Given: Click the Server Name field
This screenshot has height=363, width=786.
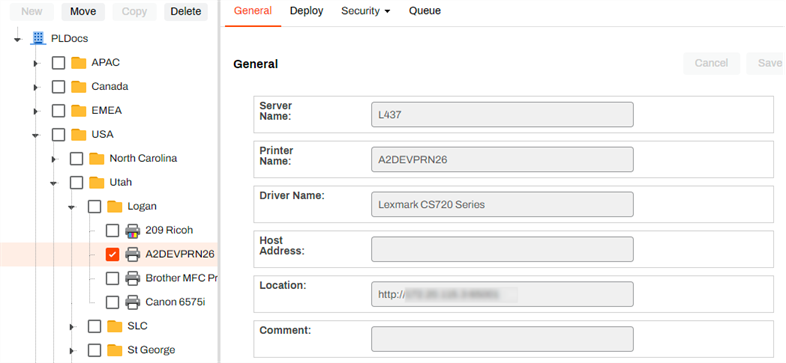Looking at the screenshot, I should click(502, 115).
